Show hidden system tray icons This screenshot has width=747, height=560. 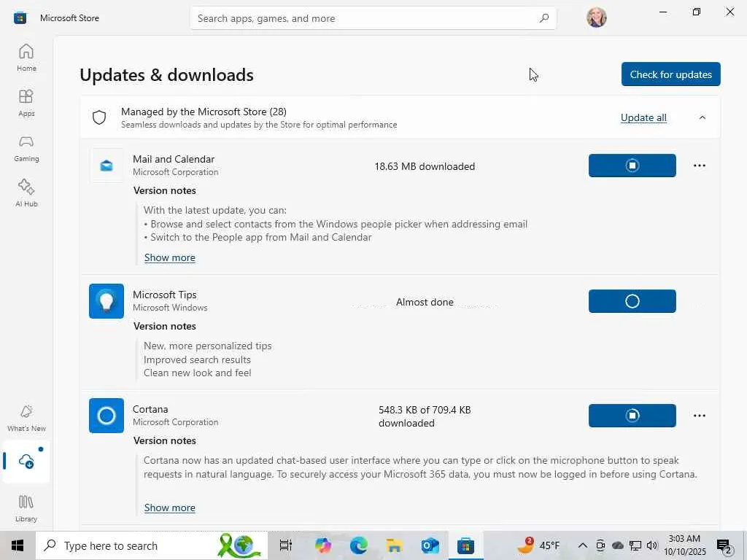click(x=582, y=545)
